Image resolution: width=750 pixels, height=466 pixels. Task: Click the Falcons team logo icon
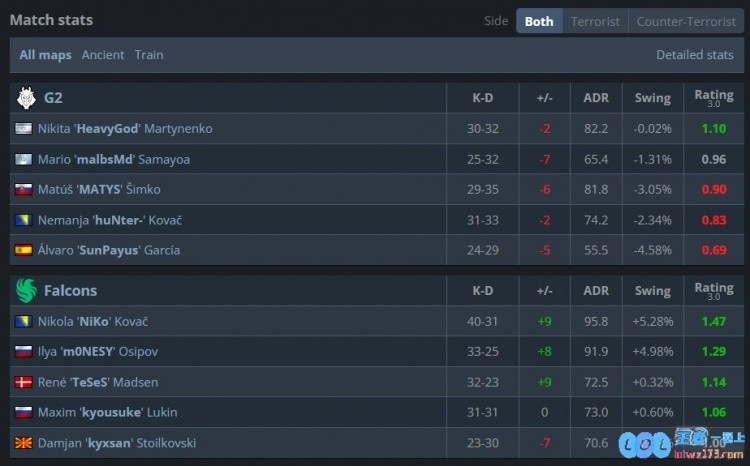click(x=26, y=291)
